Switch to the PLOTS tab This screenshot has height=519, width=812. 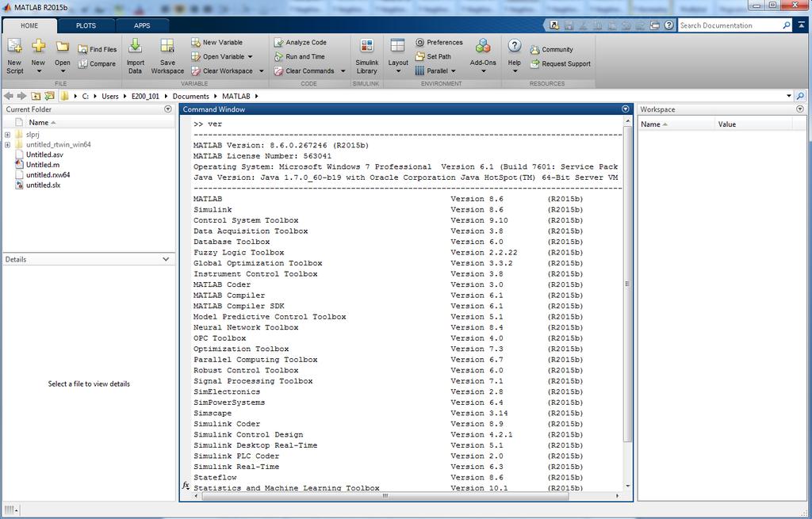point(86,25)
